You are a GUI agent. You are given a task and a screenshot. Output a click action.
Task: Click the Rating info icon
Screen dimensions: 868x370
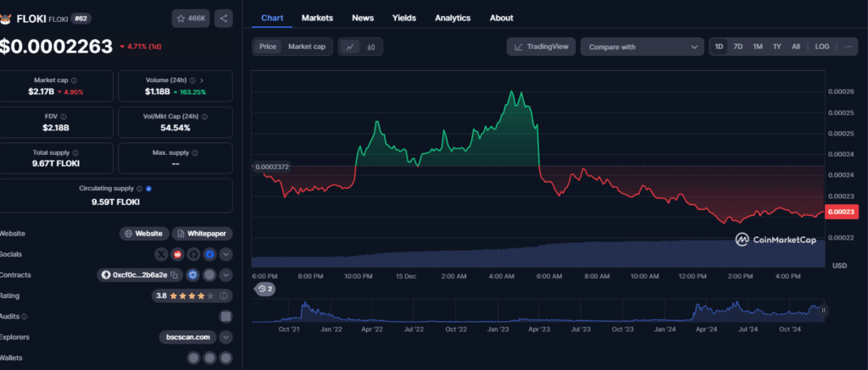pyautogui.click(x=223, y=295)
